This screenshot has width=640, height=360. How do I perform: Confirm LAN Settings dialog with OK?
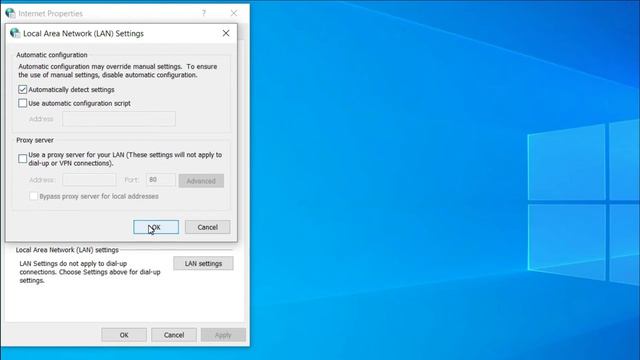tap(156, 227)
